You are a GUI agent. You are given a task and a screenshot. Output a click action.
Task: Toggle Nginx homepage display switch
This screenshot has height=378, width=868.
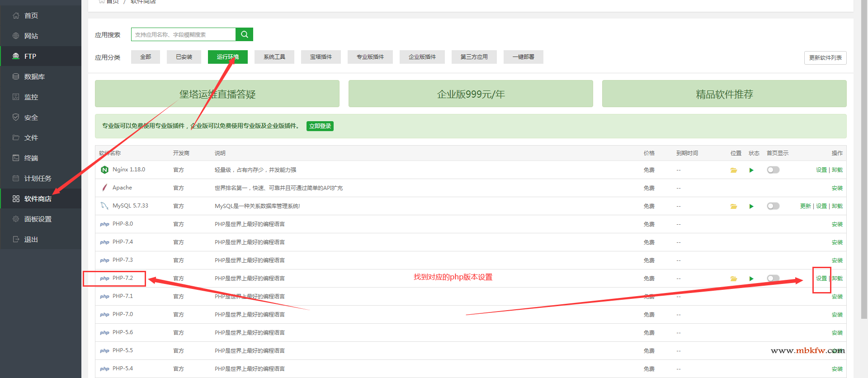[773, 170]
